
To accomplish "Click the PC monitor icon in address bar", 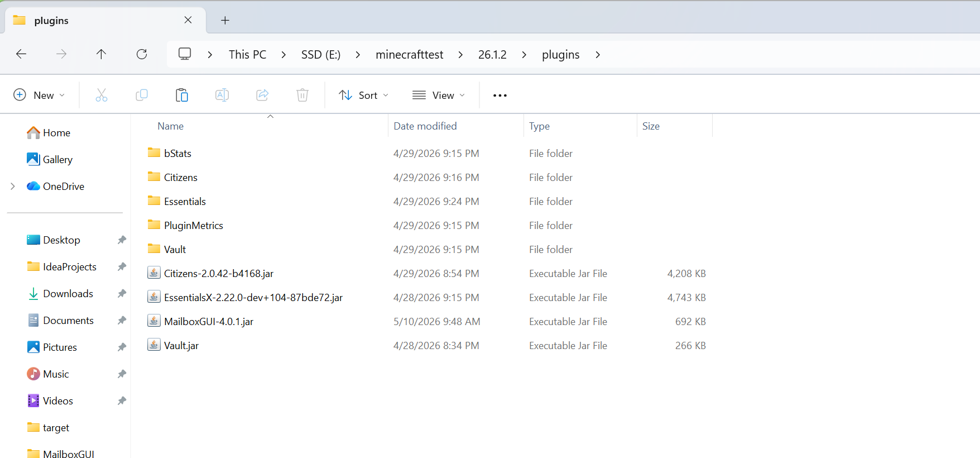I will [x=185, y=54].
